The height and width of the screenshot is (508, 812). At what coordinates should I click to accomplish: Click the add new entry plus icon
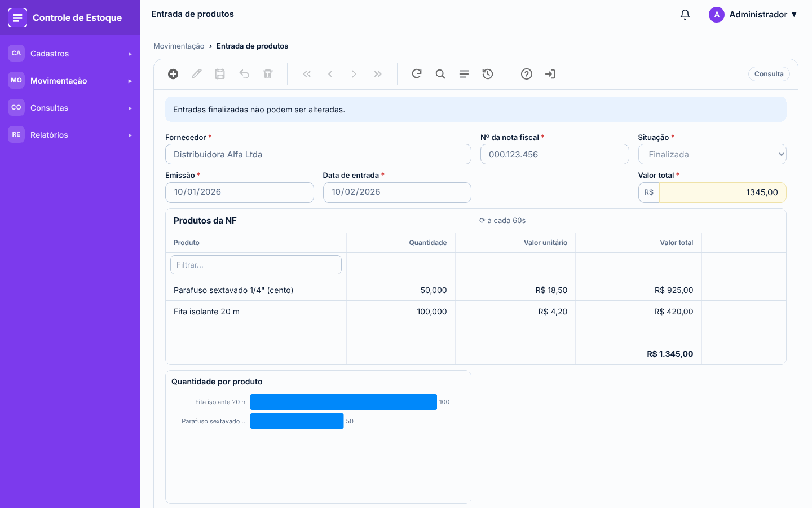pyautogui.click(x=173, y=74)
